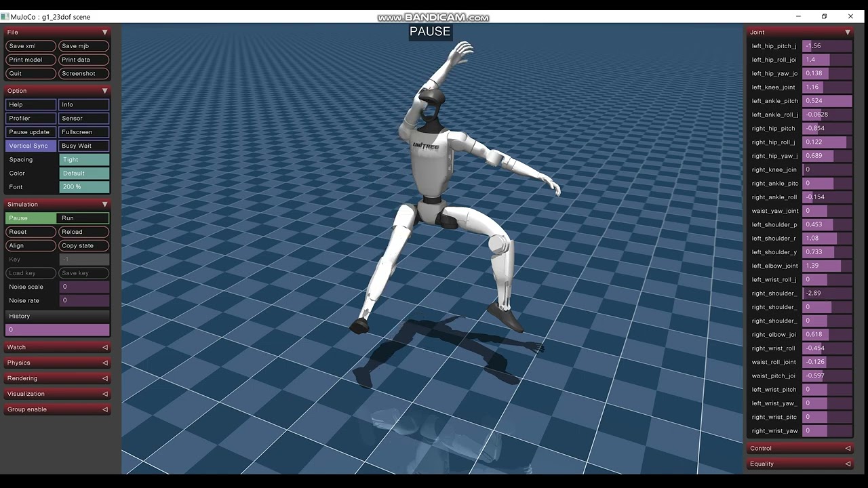Image resolution: width=868 pixels, height=488 pixels.
Task: Click the Save xml button
Action: coord(31,46)
